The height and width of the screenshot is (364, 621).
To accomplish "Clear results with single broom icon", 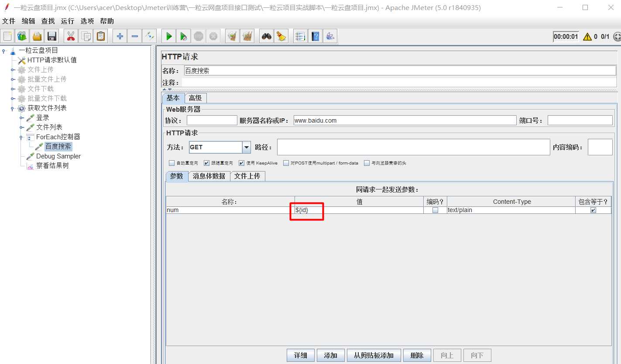I will point(233,36).
